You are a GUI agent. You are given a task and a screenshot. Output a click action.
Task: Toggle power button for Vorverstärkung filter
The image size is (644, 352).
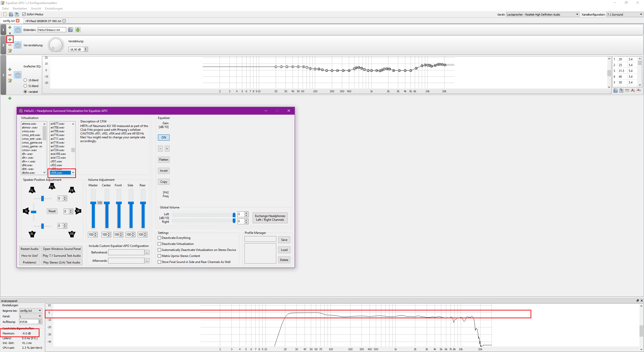18,45
